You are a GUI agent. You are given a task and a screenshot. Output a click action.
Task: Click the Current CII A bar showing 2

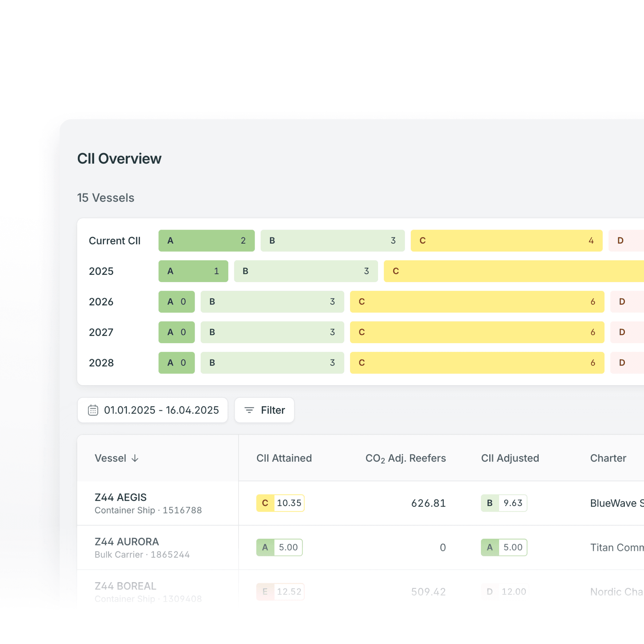pyautogui.click(x=207, y=241)
